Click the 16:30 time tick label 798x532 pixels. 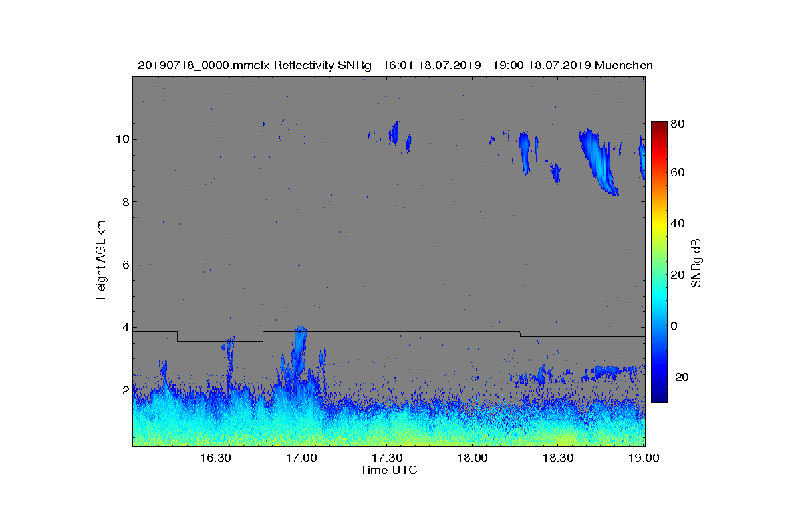[215, 458]
